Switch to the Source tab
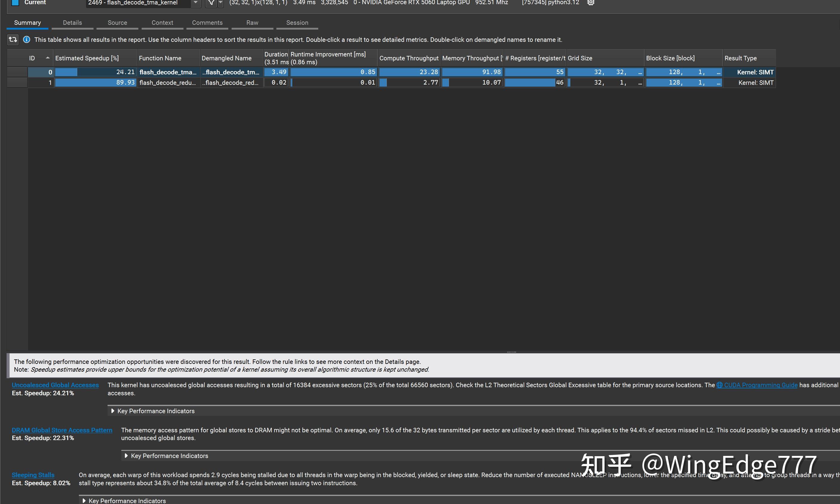Image resolution: width=840 pixels, height=504 pixels. click(x=117, y=23)
